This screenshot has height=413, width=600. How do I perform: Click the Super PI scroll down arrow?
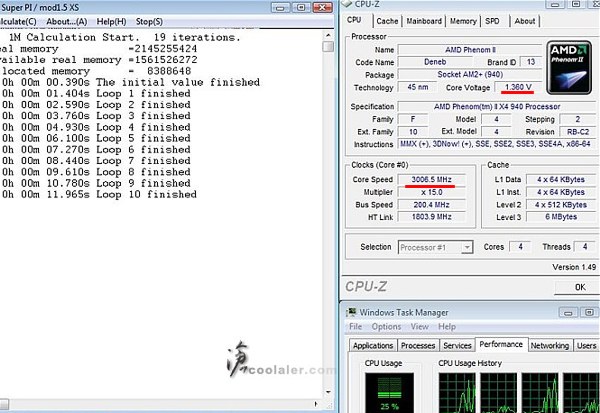point(328,392)
